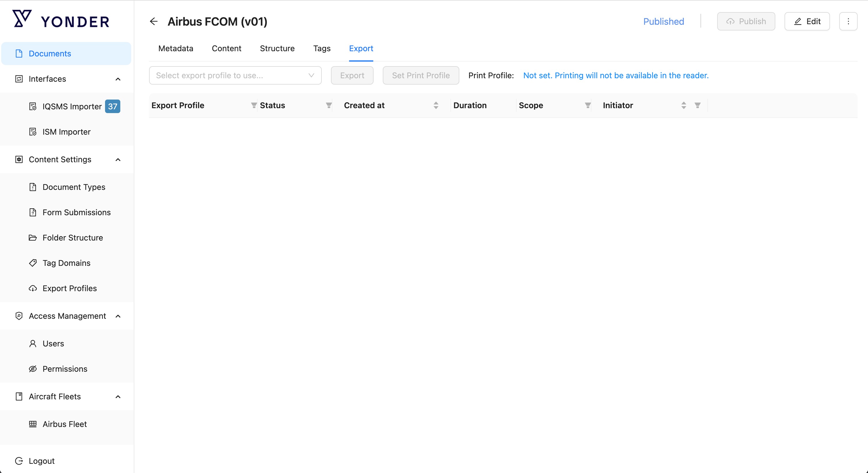This screenshot has height=473, width=868.
Task: Open IQSMS Importer in the sidebar
Action: tap(72, 106)
